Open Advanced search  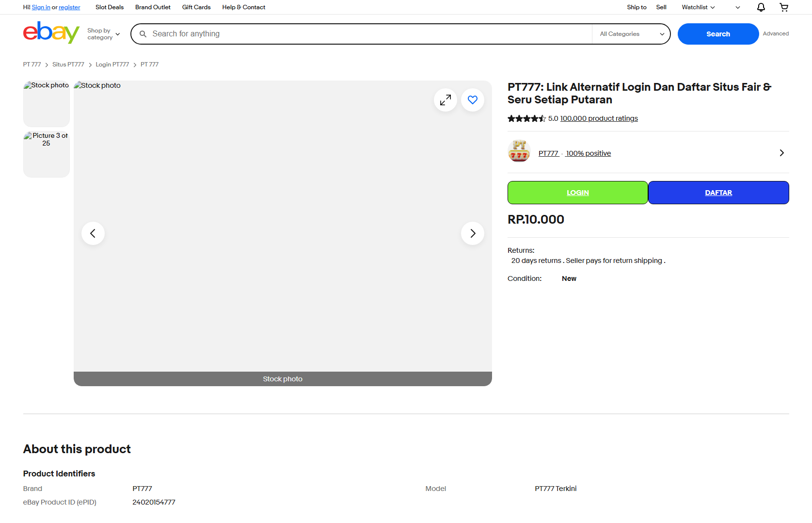click(776, 33)
